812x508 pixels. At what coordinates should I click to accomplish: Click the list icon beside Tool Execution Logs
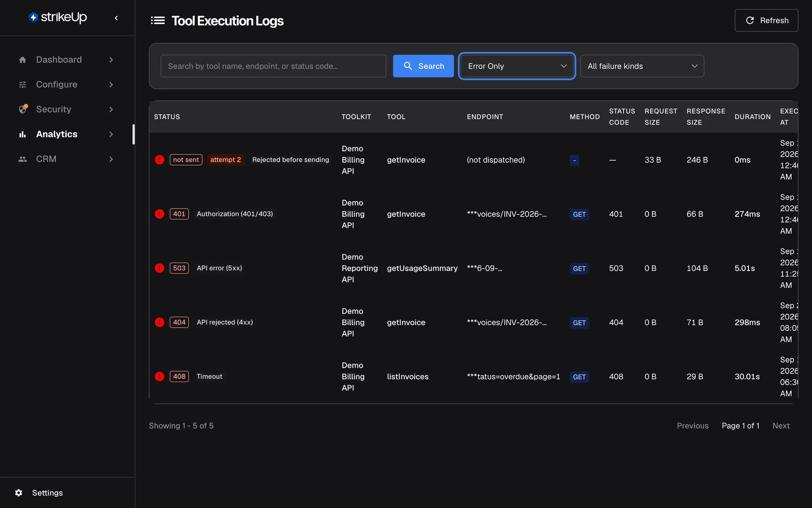pyautogui.click(x=157, y=20)
